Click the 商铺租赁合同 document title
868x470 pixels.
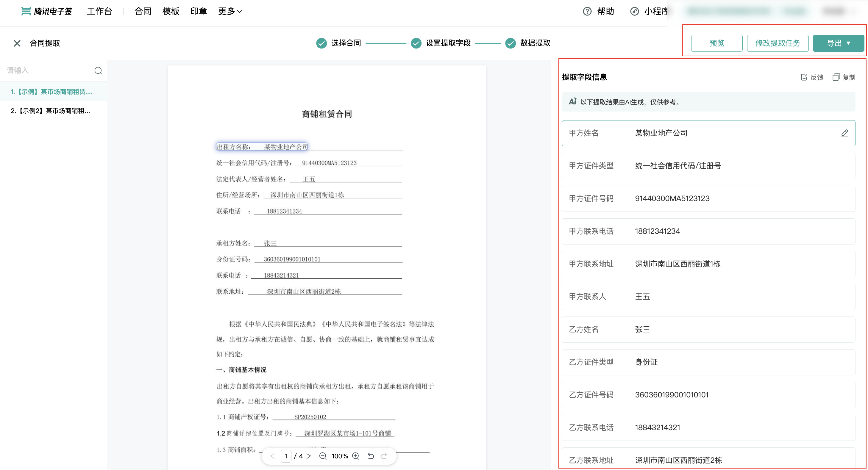coord(327,114)
